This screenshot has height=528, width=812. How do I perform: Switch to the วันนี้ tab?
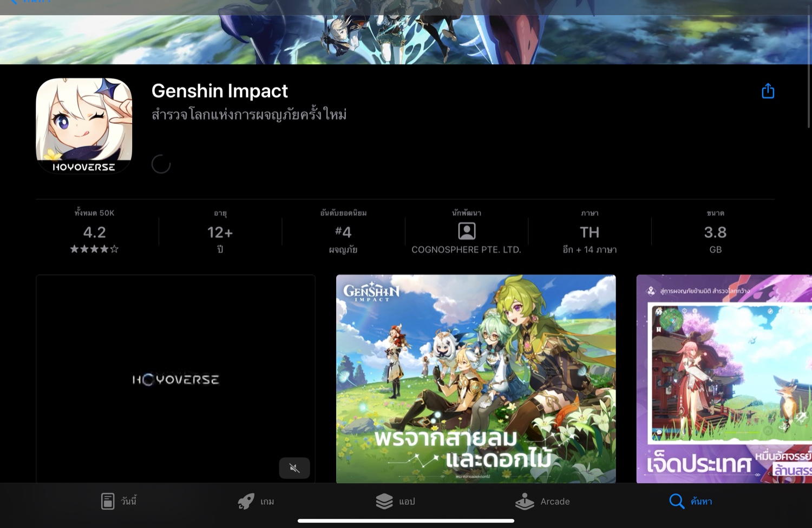(x=119, y=501)
